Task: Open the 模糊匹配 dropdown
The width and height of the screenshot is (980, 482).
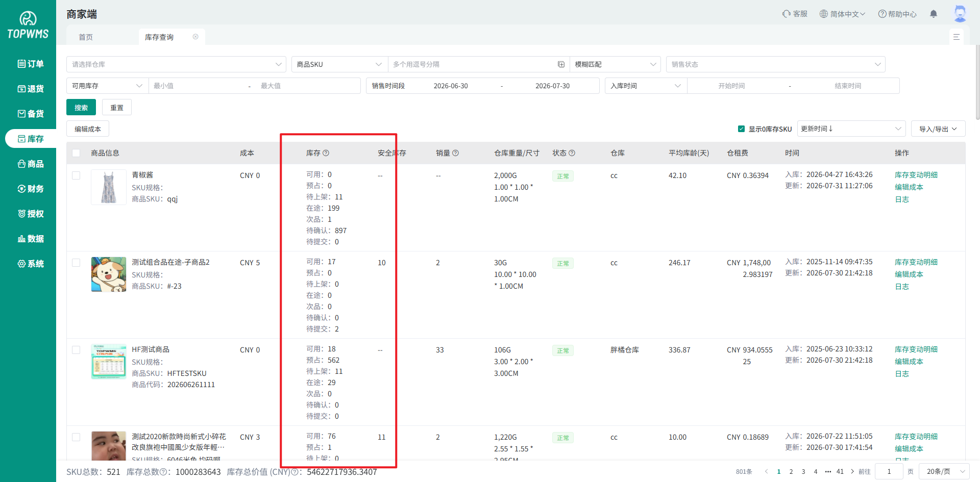Action: (x=615, y=64)
